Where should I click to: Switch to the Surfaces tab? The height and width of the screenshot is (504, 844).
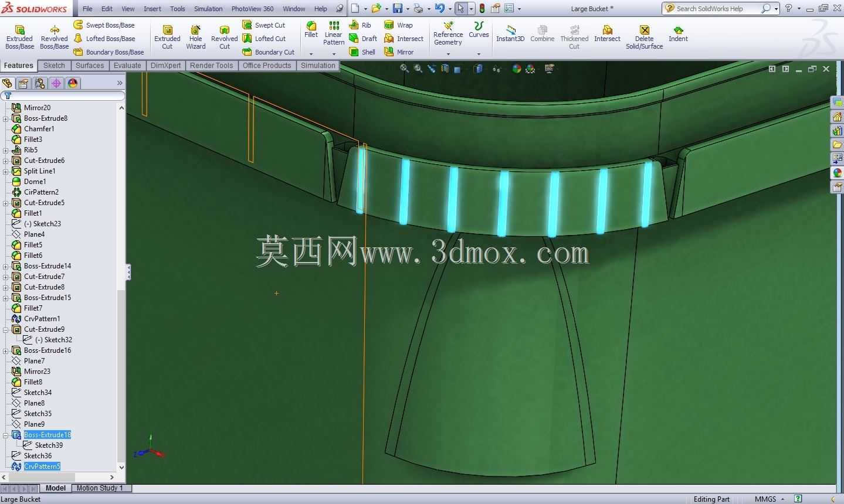pyautogui.click(x=90, y=66)
